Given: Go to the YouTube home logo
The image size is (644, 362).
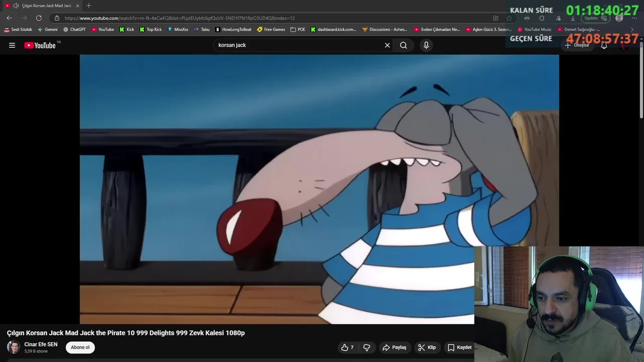Looking at the screenshot, I should pos(40,45).
